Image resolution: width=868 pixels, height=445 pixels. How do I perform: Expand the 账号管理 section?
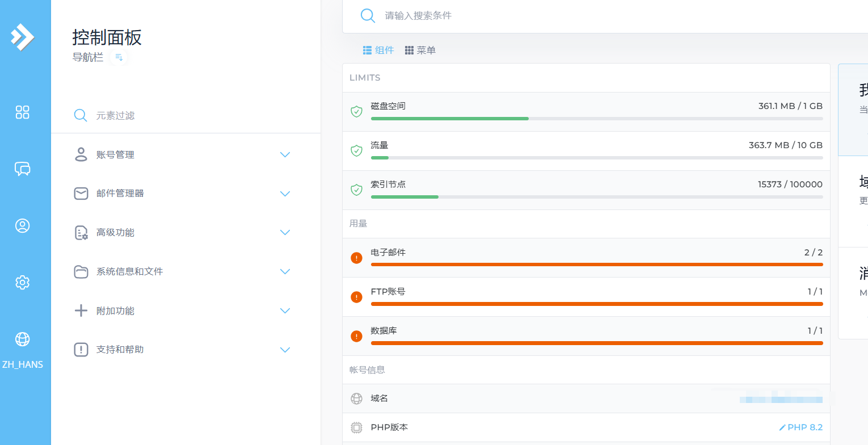(x=285, y=154)
